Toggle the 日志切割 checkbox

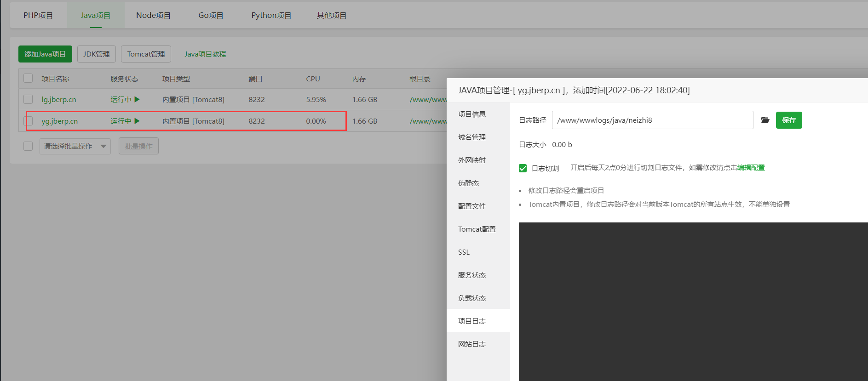pos(523,168)
